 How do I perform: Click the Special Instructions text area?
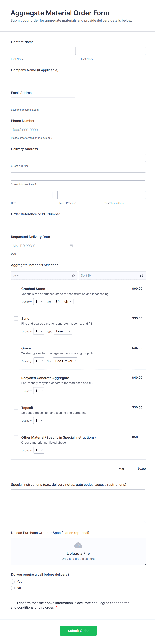click(78, 506)
